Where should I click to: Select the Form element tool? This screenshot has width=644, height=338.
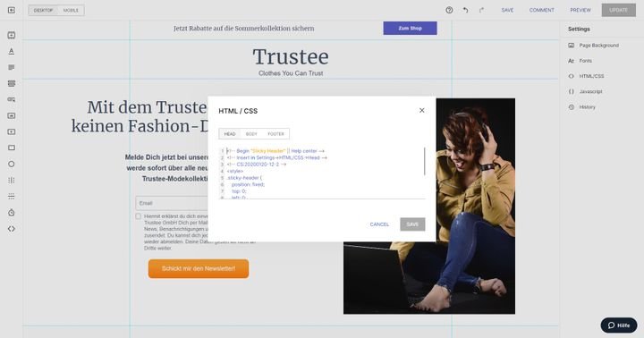pyautogui.click(x=12, y=83)
